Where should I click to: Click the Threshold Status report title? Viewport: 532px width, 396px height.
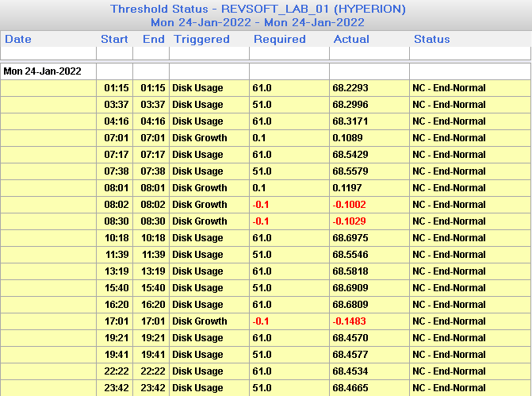258,10
